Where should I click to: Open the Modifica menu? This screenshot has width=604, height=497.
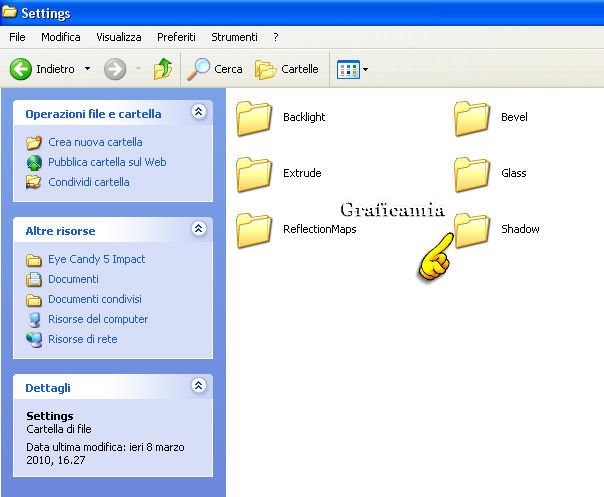click(x=61, y=37)
